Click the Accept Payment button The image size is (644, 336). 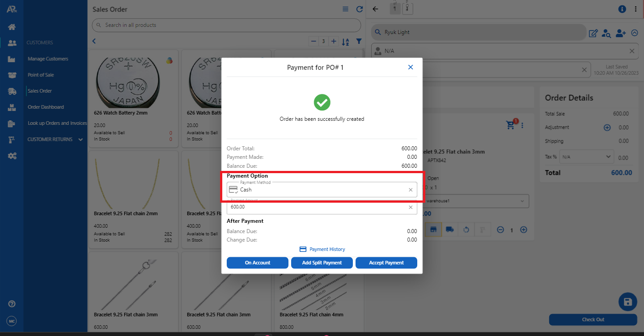386,263
